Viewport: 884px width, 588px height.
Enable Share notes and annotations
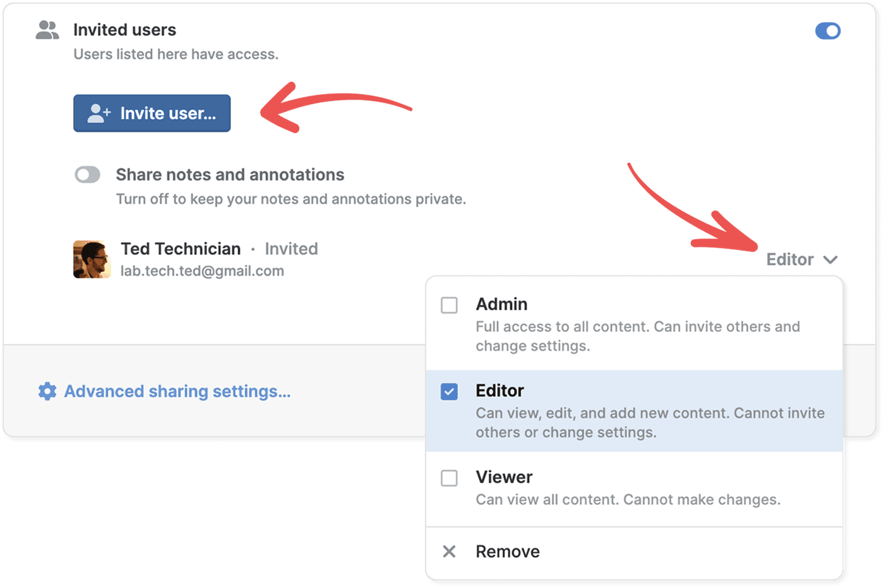pos(87,174)
